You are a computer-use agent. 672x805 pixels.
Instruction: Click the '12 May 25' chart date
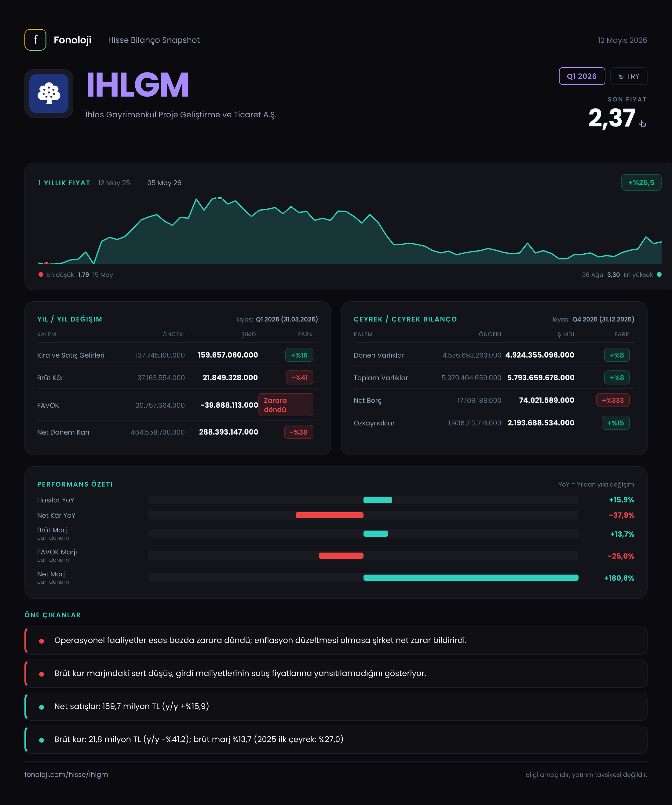coord(114,183)
